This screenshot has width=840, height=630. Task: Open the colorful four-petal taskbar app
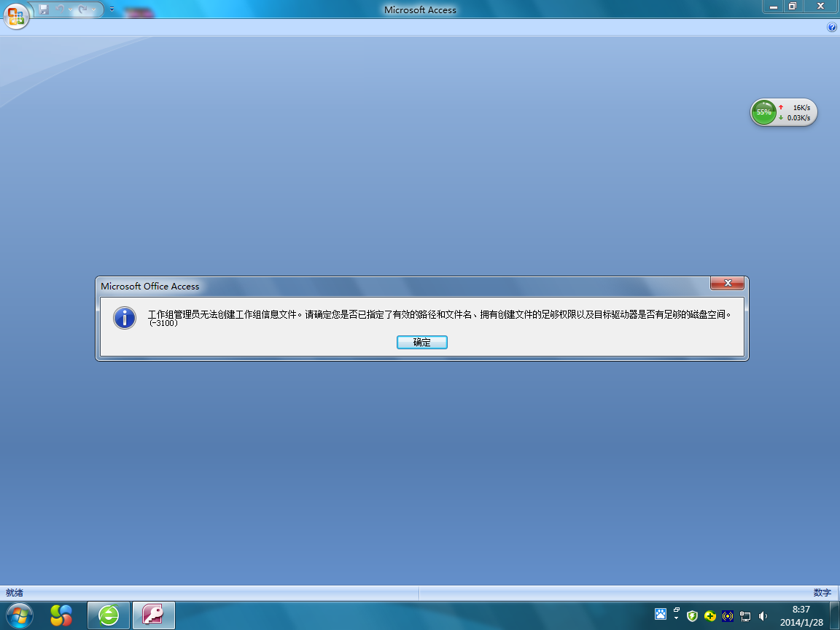[61, 615]
